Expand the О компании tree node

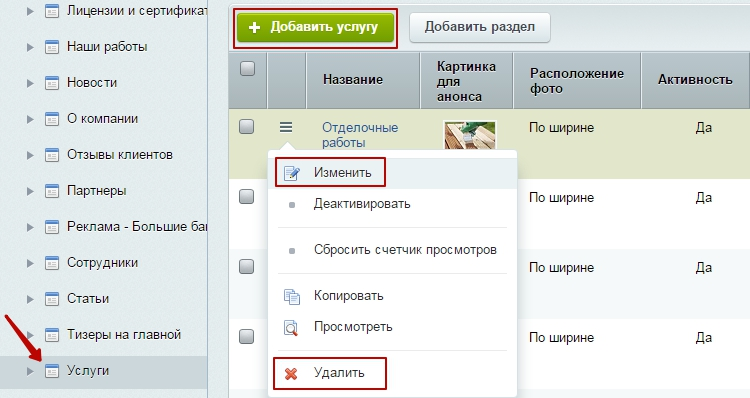(x=30, y=119)
